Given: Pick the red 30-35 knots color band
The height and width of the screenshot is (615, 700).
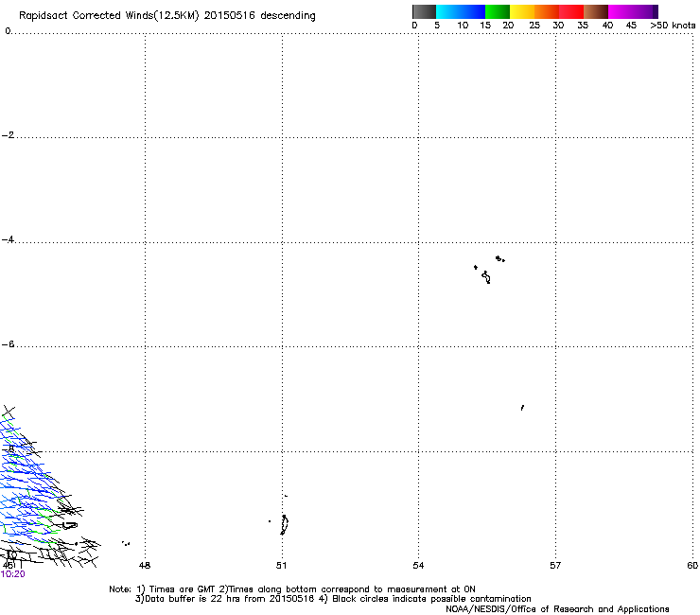Looking at the screenshot, I should pyautogui.click(x=571, y=11).
